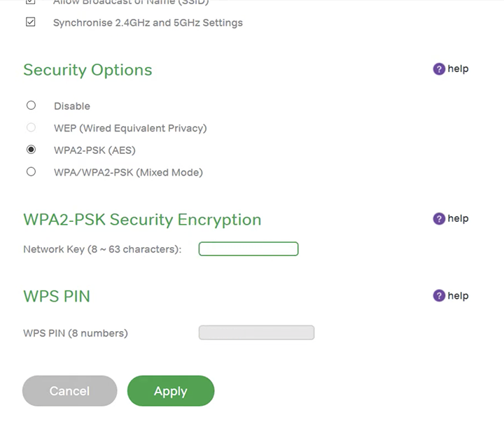This screenshot has height=429, width=504.
Task: Open the help link for Security Options
Action: [x=458, y=69]
